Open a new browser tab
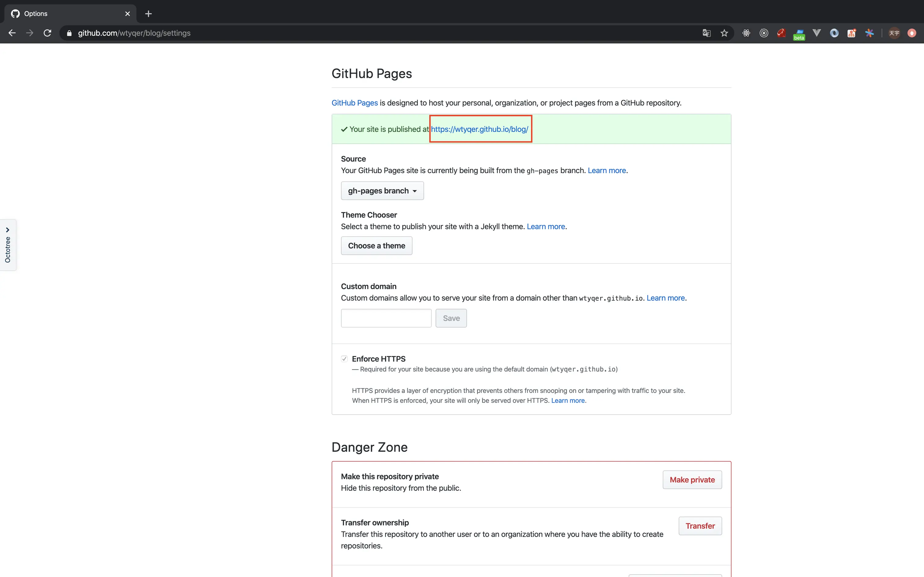This screenshot has height=577, width=924. click(148, 14)
